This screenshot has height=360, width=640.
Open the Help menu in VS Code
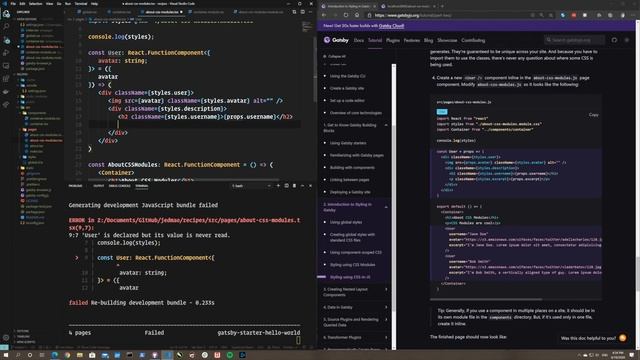pos(94,3)
